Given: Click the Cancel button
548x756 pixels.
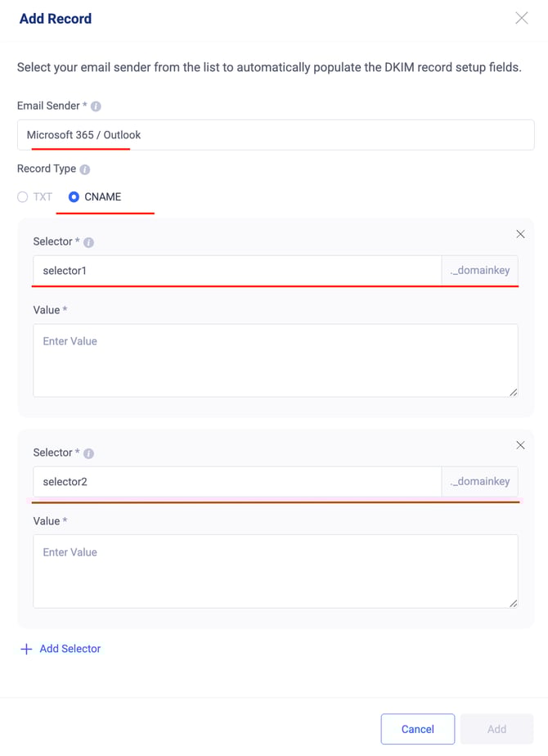Looking at the screenshot, I should coord(418,729).
